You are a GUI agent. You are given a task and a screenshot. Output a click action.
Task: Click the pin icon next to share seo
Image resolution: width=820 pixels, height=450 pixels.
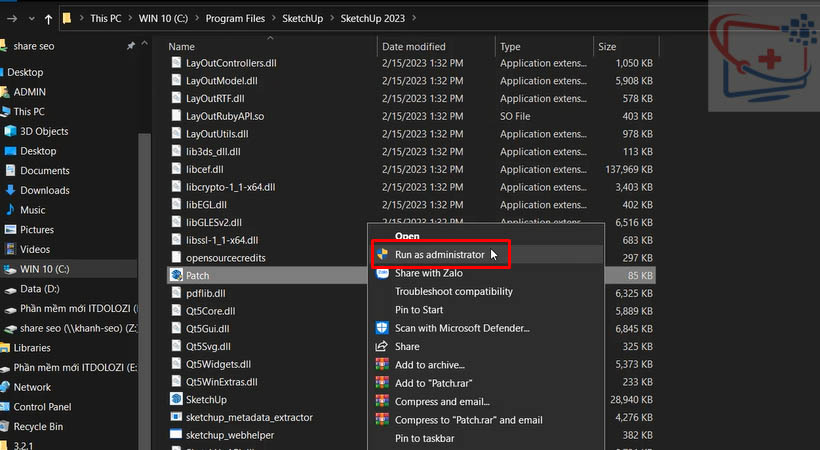click(130, 47)
